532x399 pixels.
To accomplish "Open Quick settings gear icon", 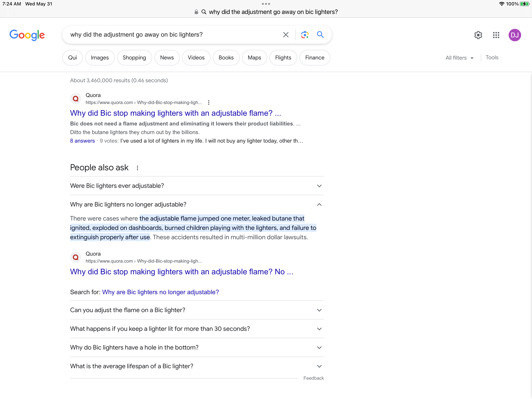I will coord(478,35).
